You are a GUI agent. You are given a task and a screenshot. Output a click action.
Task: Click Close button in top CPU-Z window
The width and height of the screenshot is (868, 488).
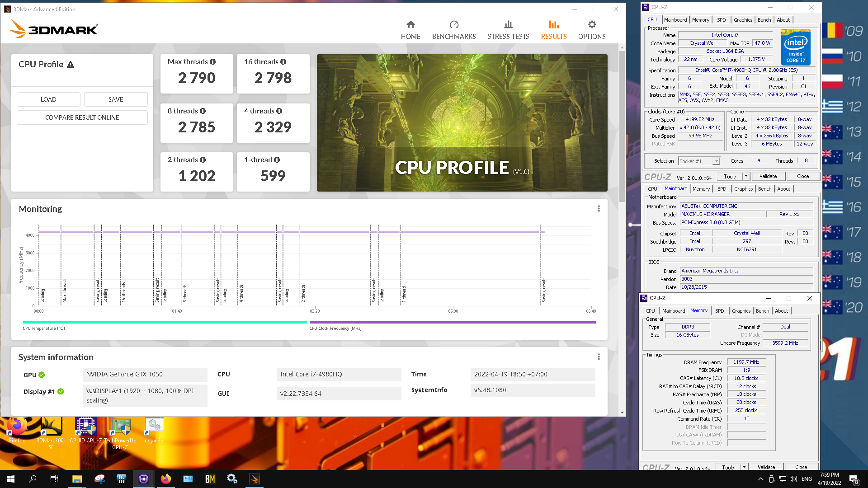point(803,176)
